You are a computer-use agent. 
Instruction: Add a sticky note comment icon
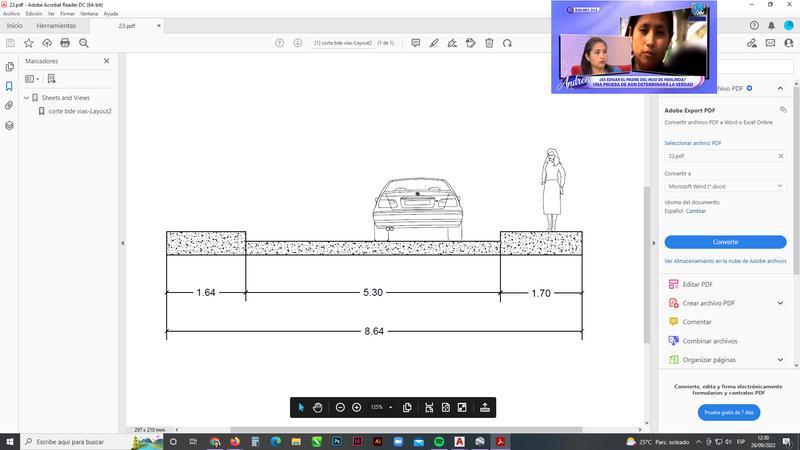point(416,43)
